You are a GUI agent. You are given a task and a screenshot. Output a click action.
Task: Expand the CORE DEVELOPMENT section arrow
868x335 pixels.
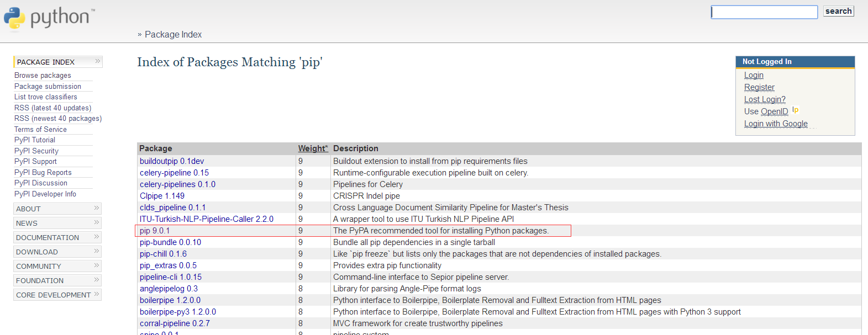[97, 294]
